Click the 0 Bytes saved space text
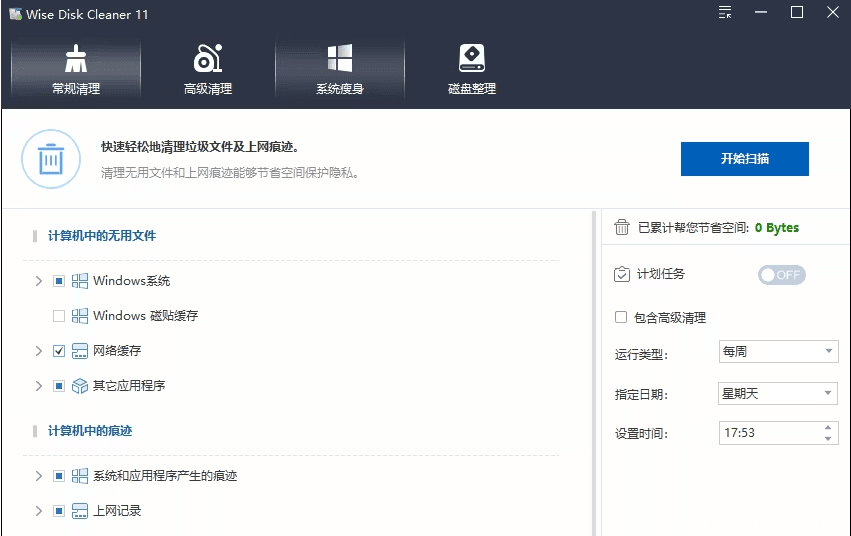851x536 pixels. (776, 227)
